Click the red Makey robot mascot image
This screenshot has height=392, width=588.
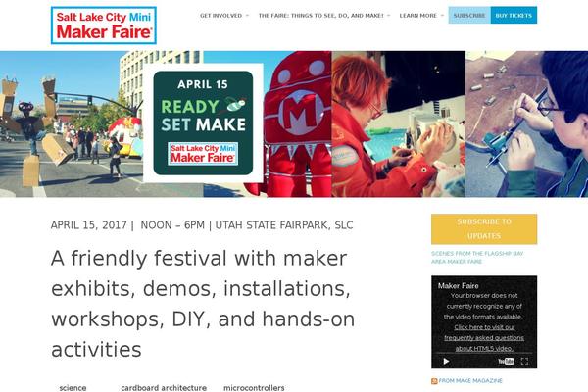pyautogui.click(x=296, y=123)
